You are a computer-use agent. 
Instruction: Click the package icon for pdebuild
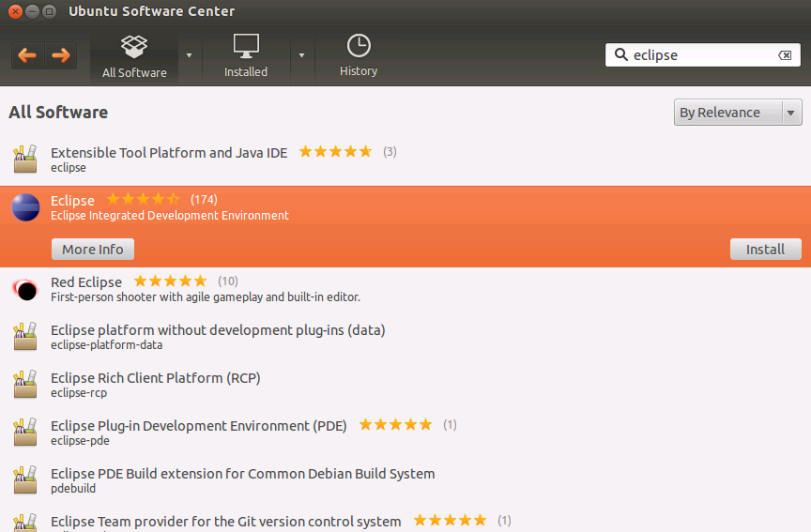(x=25, y=479)
